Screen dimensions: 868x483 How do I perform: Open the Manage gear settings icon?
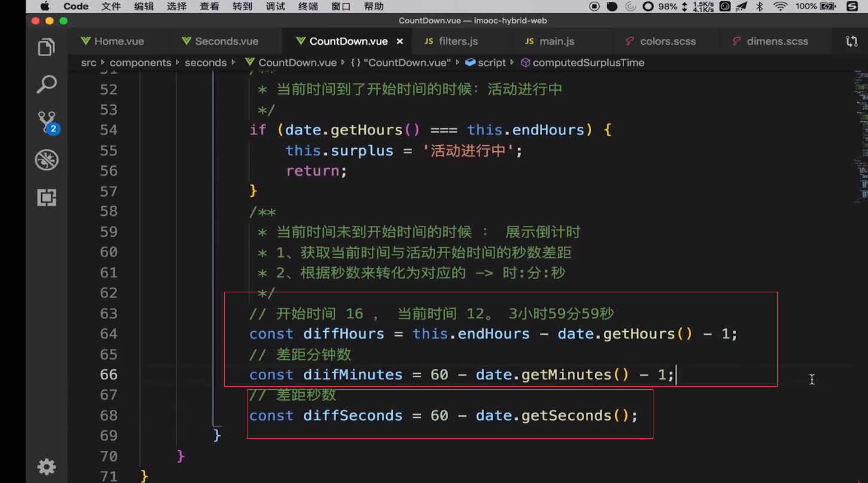(47, 467)
